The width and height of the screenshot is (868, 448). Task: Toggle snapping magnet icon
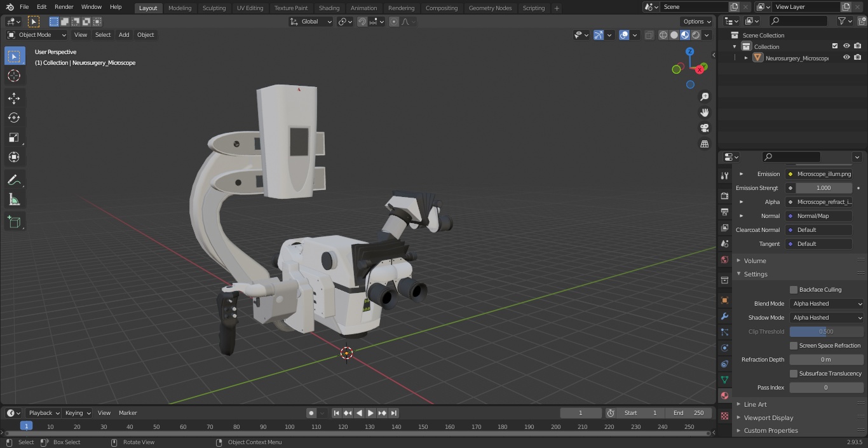pos(362,22)
